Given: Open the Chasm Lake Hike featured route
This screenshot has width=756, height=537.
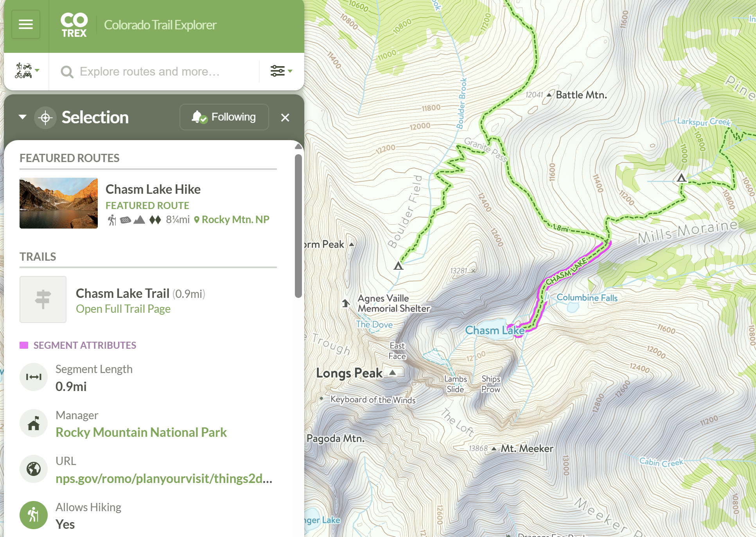Looking at the screenshot, I should point(153,189).
